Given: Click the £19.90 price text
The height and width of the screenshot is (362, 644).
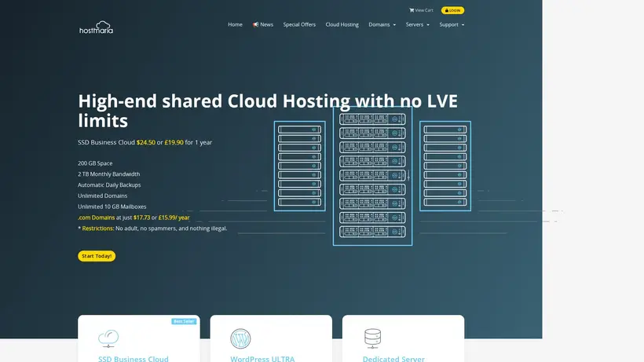Looking at the screenshot, I should point(174,142).
